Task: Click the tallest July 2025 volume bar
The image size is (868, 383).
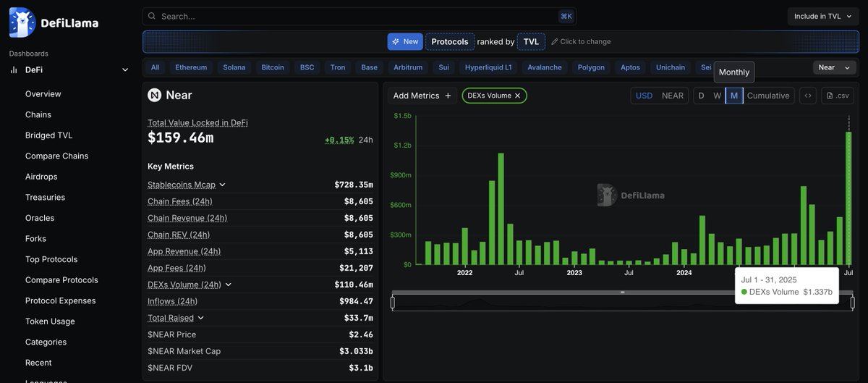Action: click(848, 198)
